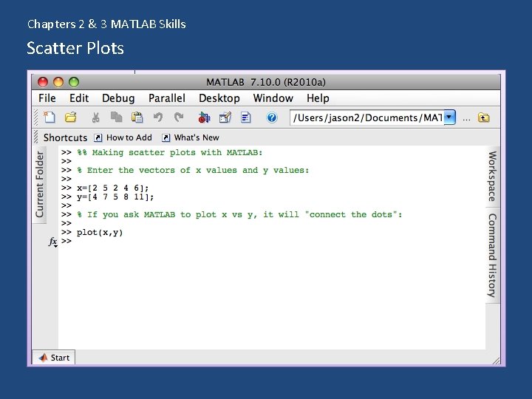Click the Copy icon in toolbar
Viewport: 532px width, 399px height.
coord(117,117)
